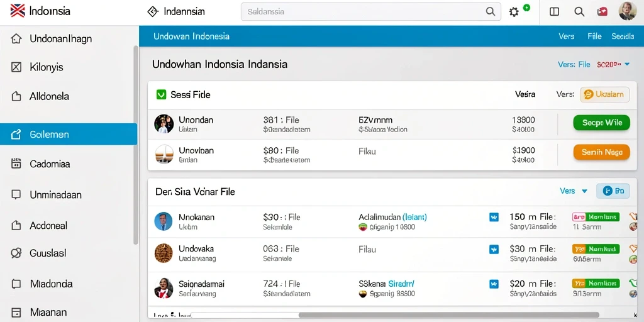Open the Vers: File dropdown by the page title
The height and width of the screenshot is (322, 644).
(x=594, y=65)
